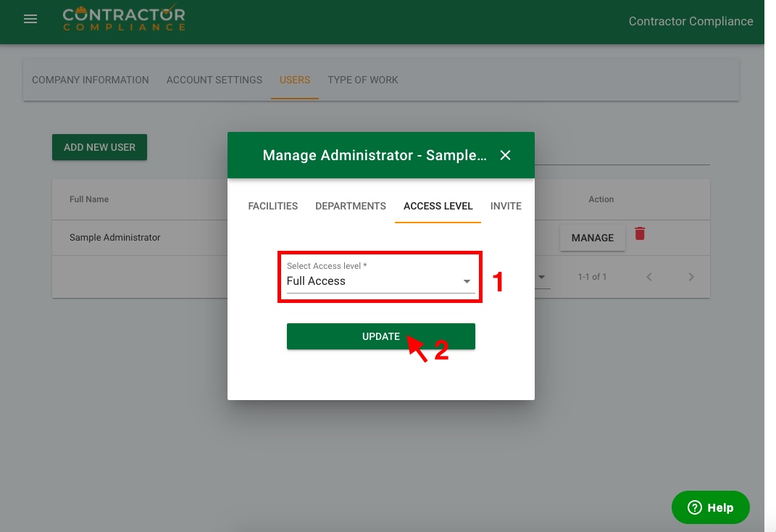Image resolution: width=776 pixels, height=532 pixels.
Task: Go to the previous page of users
Action: click(649, 277)
